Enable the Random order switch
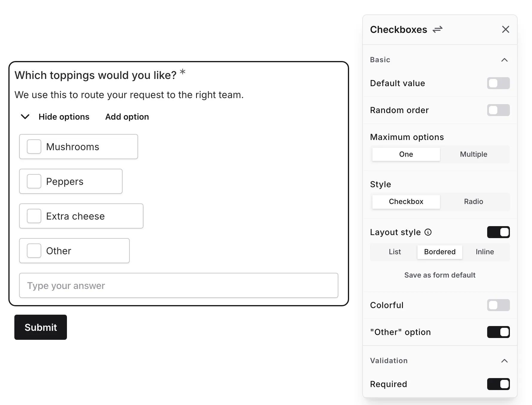Image resolution: width=532 pixels, height=405 pixels. tap(498, 110)
